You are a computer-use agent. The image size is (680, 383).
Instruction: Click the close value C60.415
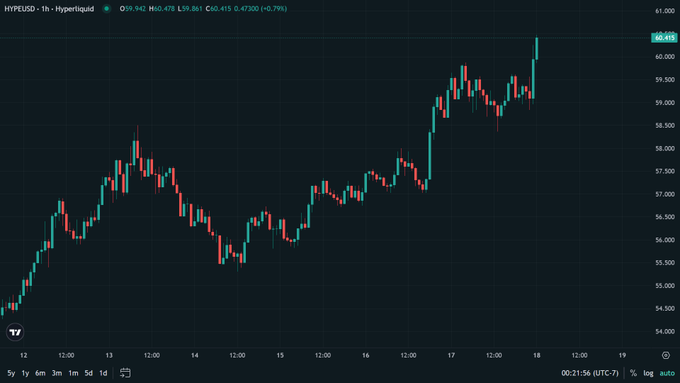click(x=219, y=9)
